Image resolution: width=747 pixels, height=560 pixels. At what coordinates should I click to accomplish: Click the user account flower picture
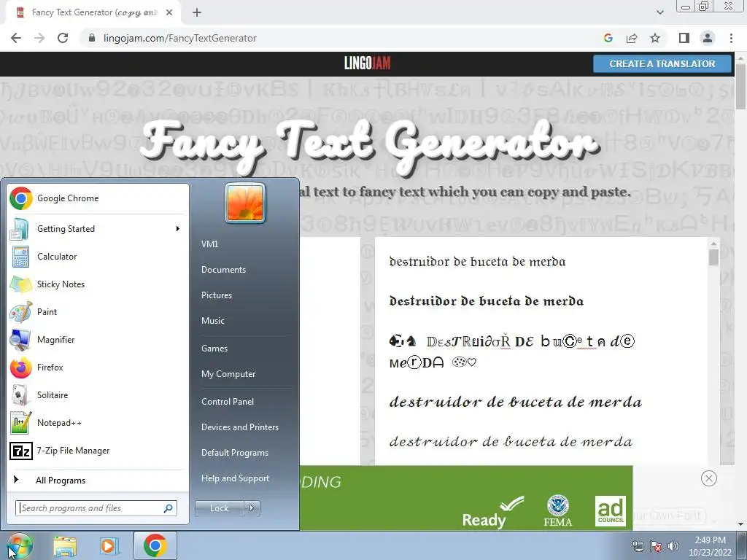(x=245, y=203)
